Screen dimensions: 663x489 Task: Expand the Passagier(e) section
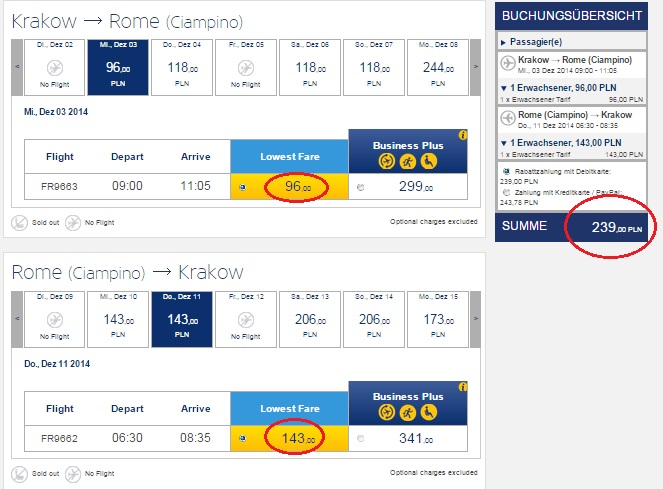[x=503, y=43]
